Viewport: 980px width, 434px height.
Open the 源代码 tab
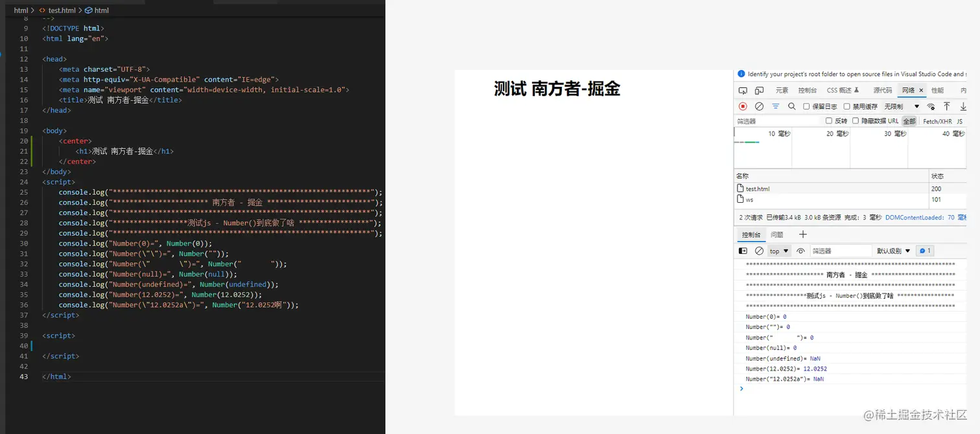coord(882,91)
